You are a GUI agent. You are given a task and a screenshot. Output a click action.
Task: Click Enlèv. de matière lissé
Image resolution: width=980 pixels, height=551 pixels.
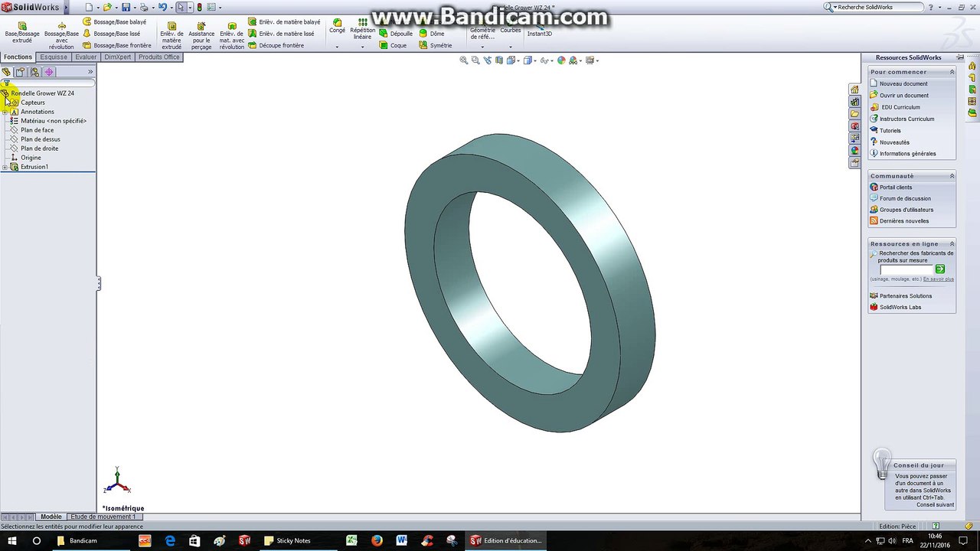pyautogui.click(x=281, y=34)
